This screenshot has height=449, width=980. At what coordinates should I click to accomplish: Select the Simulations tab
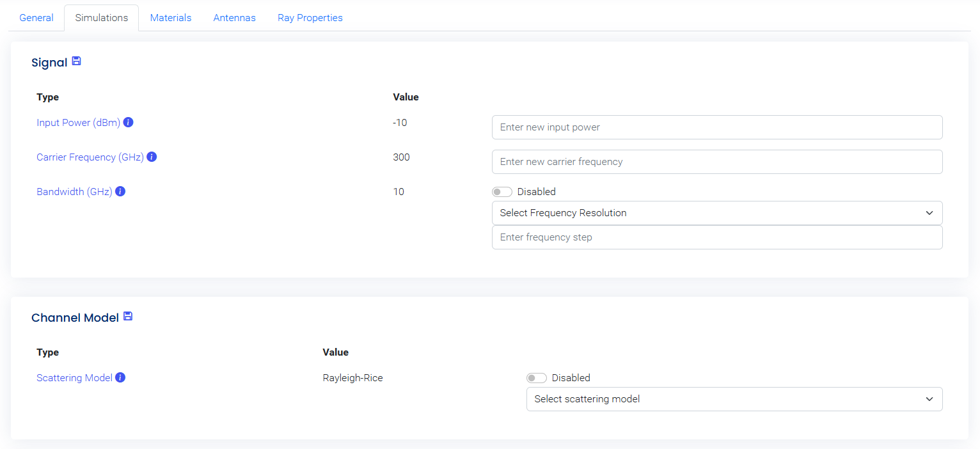tap(102, 18)
